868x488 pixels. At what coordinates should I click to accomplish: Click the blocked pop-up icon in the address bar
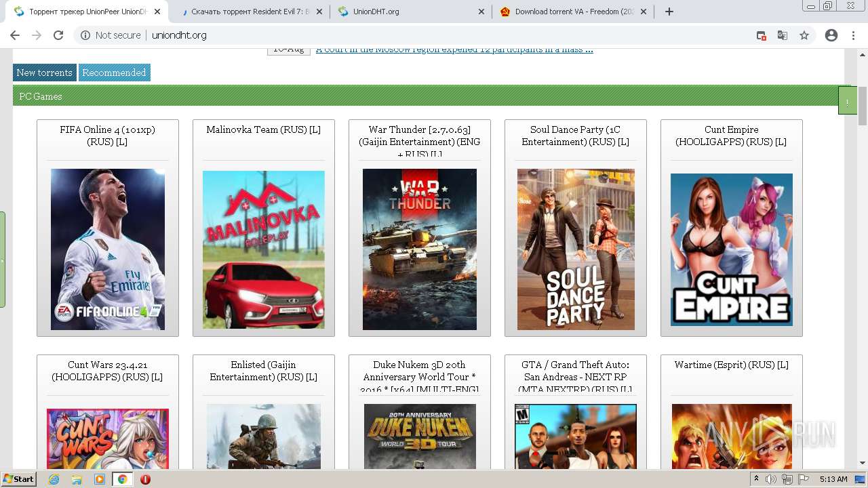[761, 35]
